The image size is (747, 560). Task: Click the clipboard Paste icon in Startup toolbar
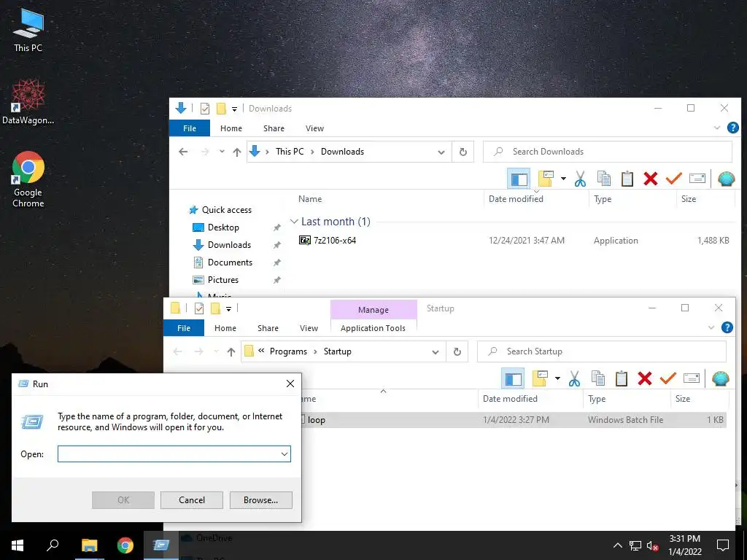(622, 379)
